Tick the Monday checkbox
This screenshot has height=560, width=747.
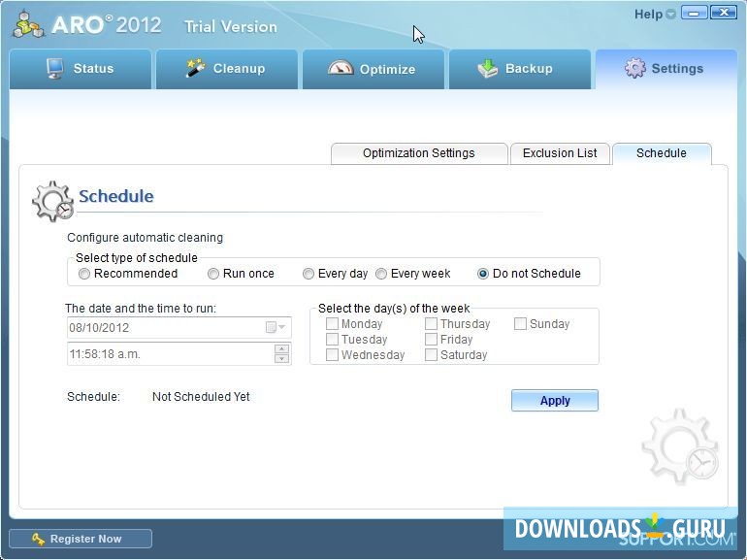coord(332,324)
